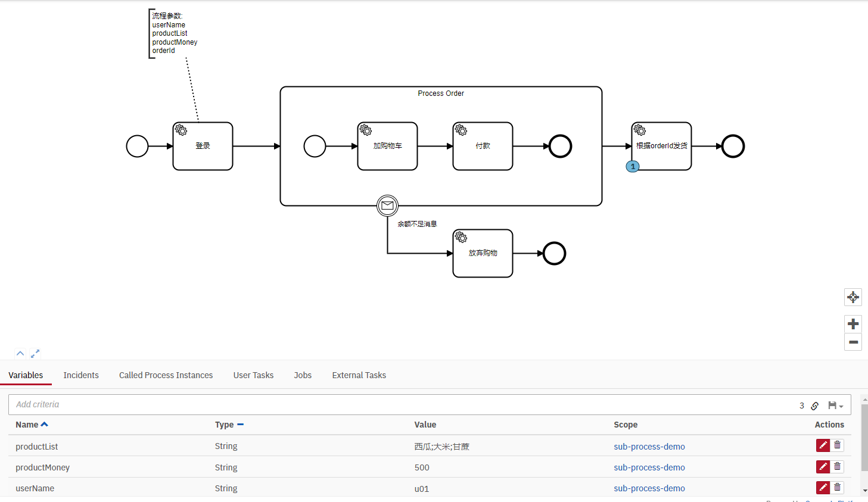Select the 根据orderId发货 service task
868x502 pixels.
661,146
